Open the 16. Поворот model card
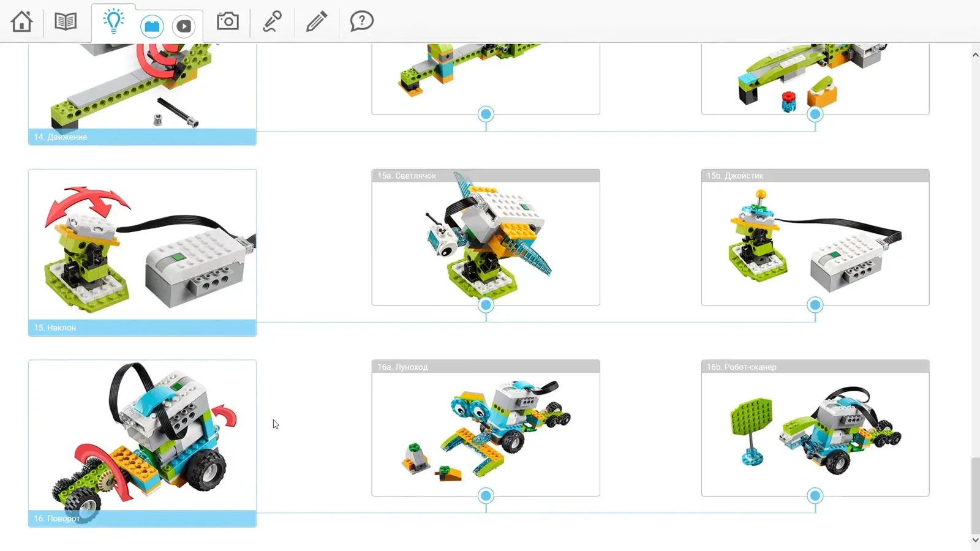This screenshot has width=980, height=551. click(142, 443)
